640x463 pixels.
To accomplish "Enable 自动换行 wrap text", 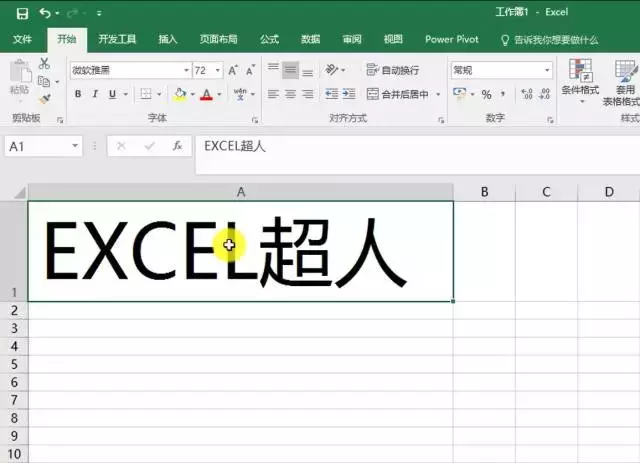I will click(x=393, y=70).
